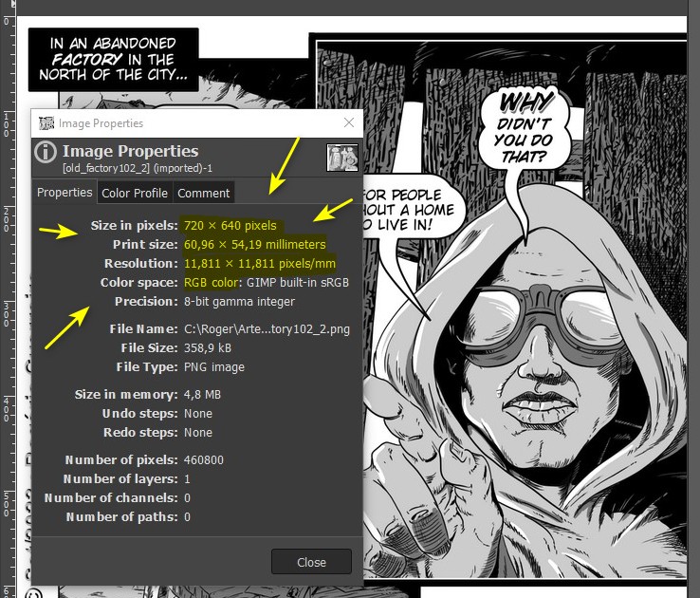Click the GIMP icon in dialog title bar
This screenshot has width=700, height=598.
click(x=46, y=123)
